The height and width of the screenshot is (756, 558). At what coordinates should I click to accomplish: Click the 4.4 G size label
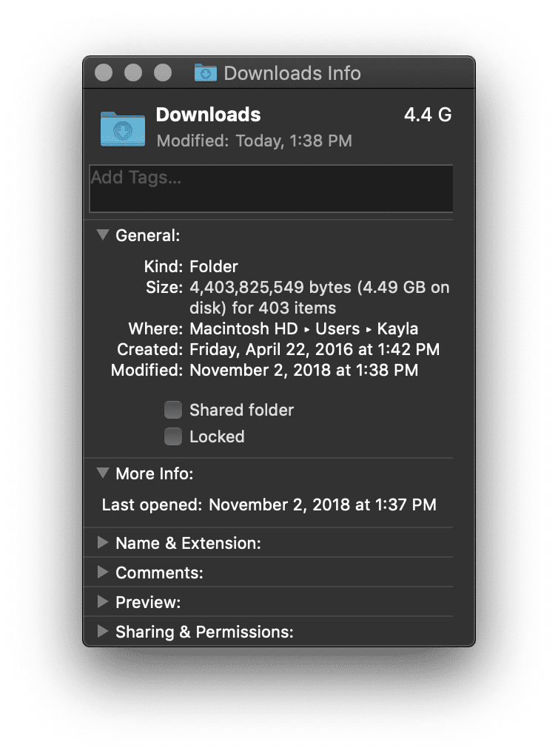click(x=428, y=115)
